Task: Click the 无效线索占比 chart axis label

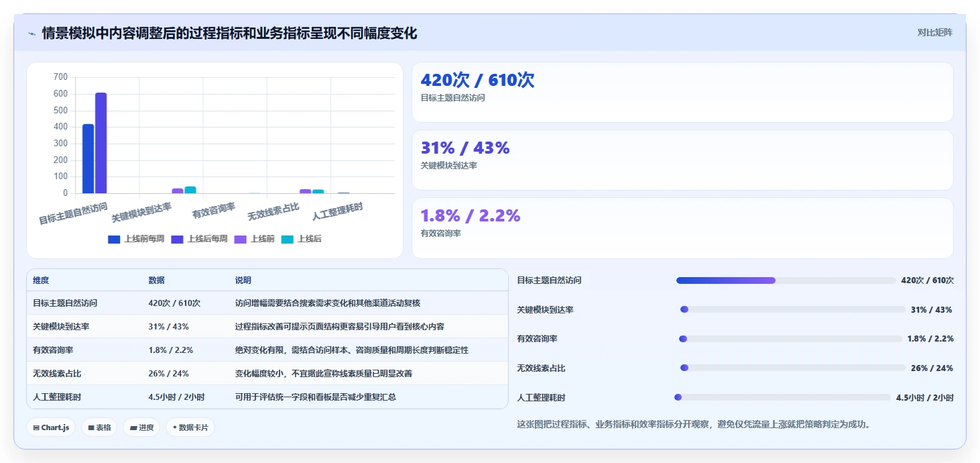Action: (273, 212)
